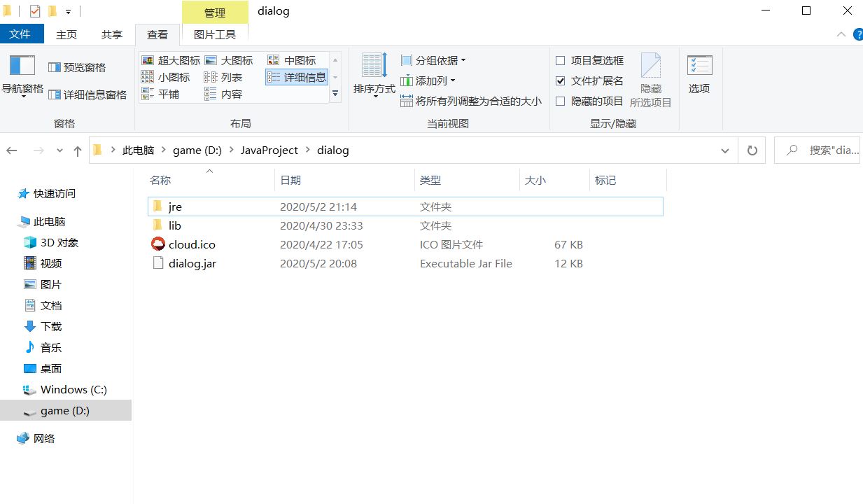The width and height of the screenshot is (863, 504).
Task: Select Tiles (平铺) layout
Action: click(160, 94)
